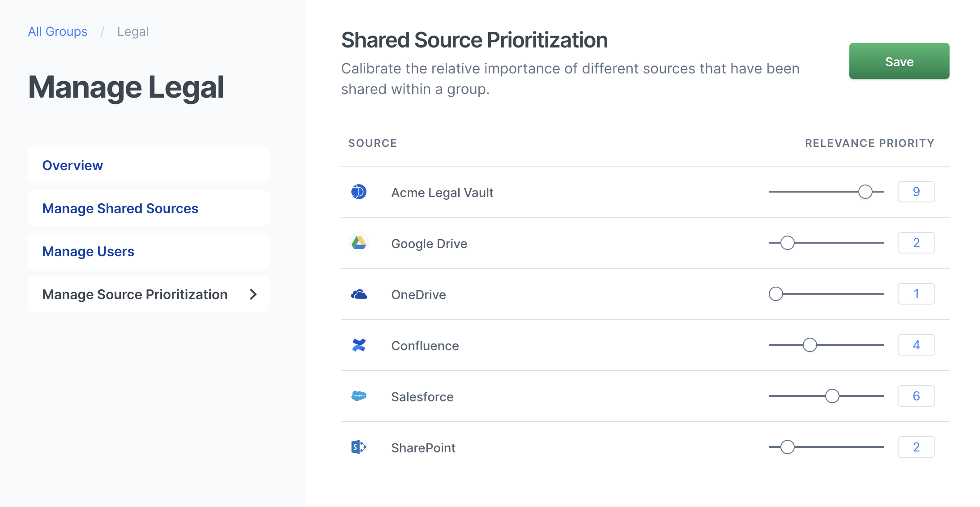This screenshot has height=507, width=980.
Task: Adjust the Google Drive priority slider
Action: (x=787, y=242)
